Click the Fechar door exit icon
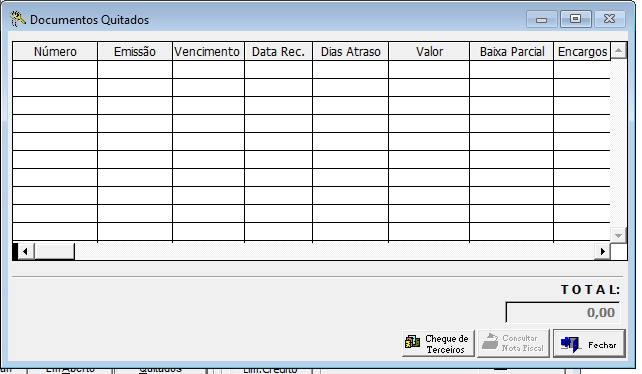 click(571, 344)
